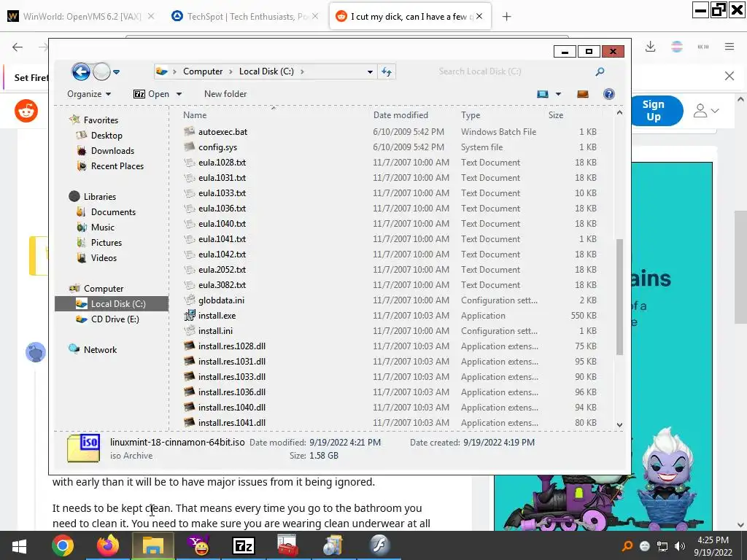
Task: Open the Music library
Action: tap(102, 227)
